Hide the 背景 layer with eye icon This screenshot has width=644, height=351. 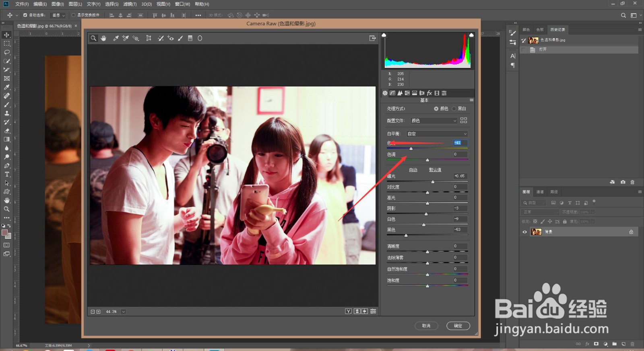[x=524, y=232]
